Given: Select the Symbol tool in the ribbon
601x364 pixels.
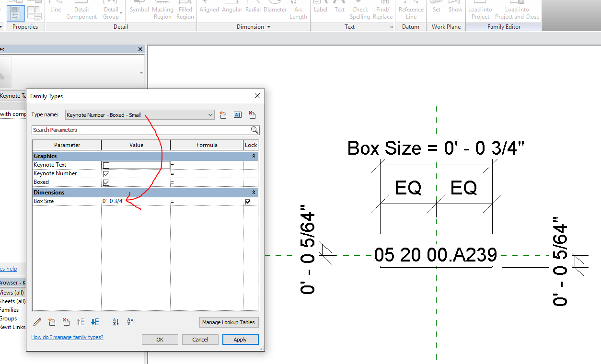Looking at the screenshot, I should pos(139,10).
